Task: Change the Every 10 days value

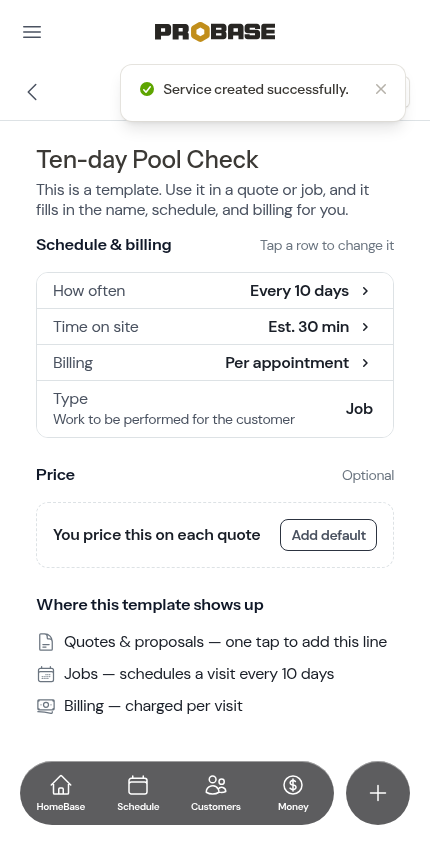Action: [299, 291]
